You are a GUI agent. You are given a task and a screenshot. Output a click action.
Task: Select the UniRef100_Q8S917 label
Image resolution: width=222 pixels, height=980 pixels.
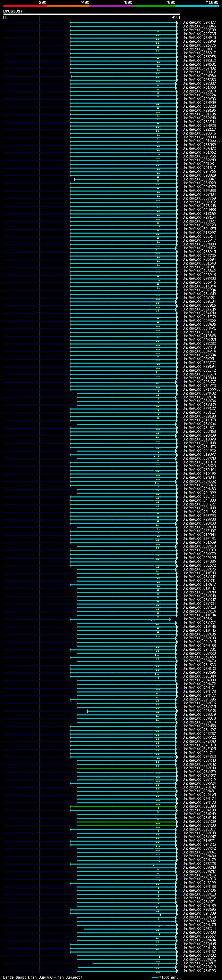pyautogui.click(x=199, y=53)
